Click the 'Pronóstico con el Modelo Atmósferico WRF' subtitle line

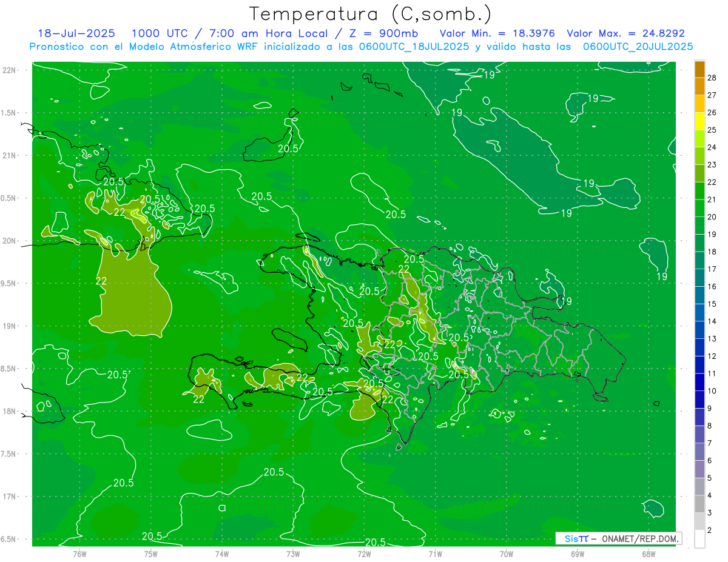pyautogui.click(x=361, y=47)
